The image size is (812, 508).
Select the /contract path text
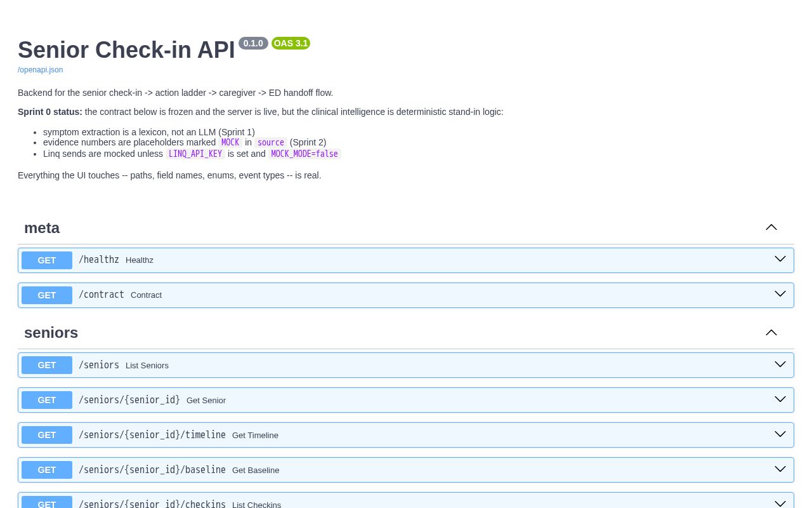101,295
